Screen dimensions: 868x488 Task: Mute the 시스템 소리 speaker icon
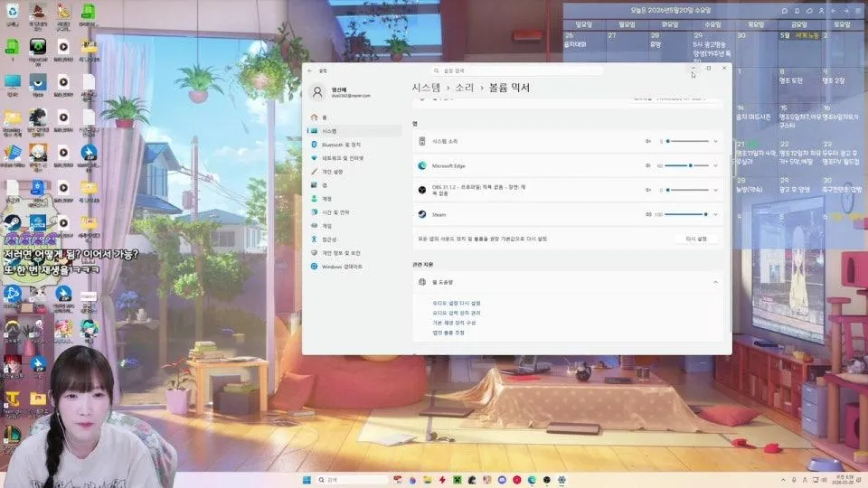click(x=647, y=141)
